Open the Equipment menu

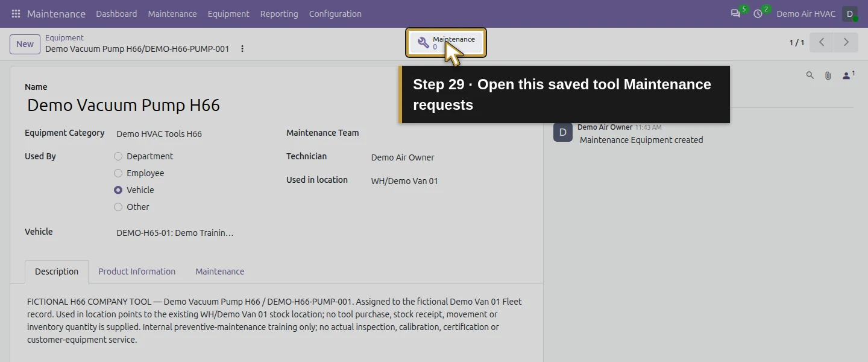tap(228, 13)
